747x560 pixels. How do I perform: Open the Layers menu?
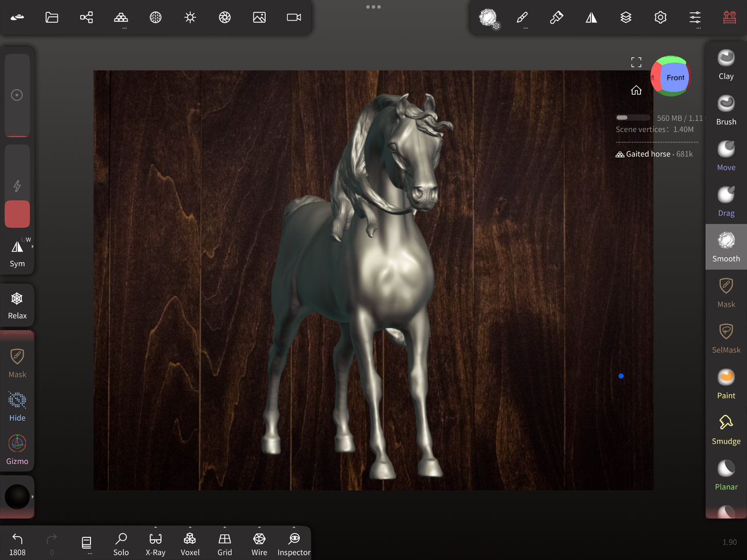point(626,18)
